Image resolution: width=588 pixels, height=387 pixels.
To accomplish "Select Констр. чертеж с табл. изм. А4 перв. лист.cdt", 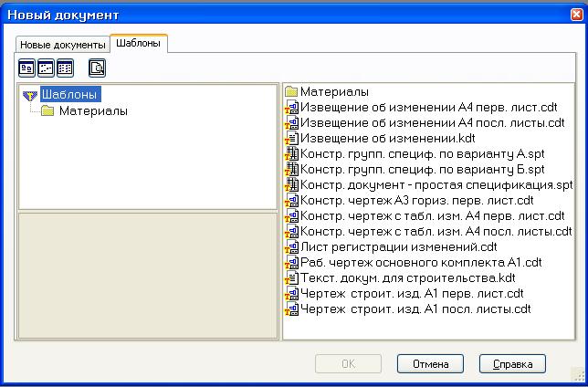I will click(x=433, y=216).
